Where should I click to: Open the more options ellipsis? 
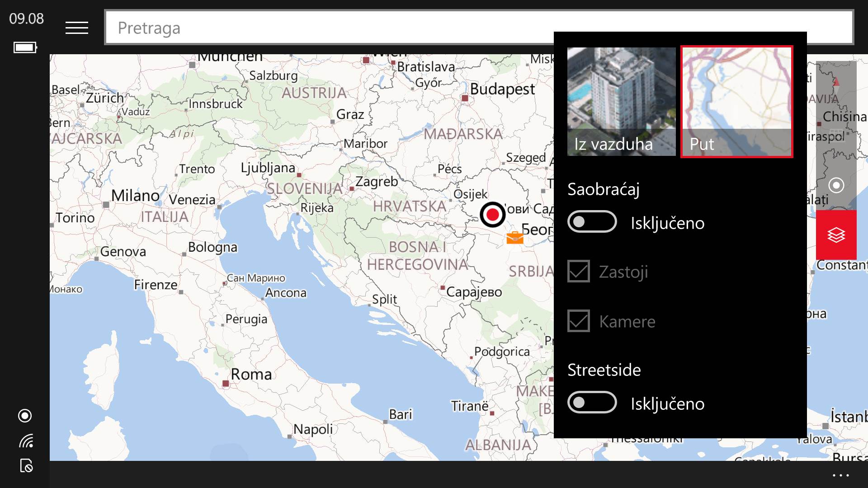[x=840, y=475]
